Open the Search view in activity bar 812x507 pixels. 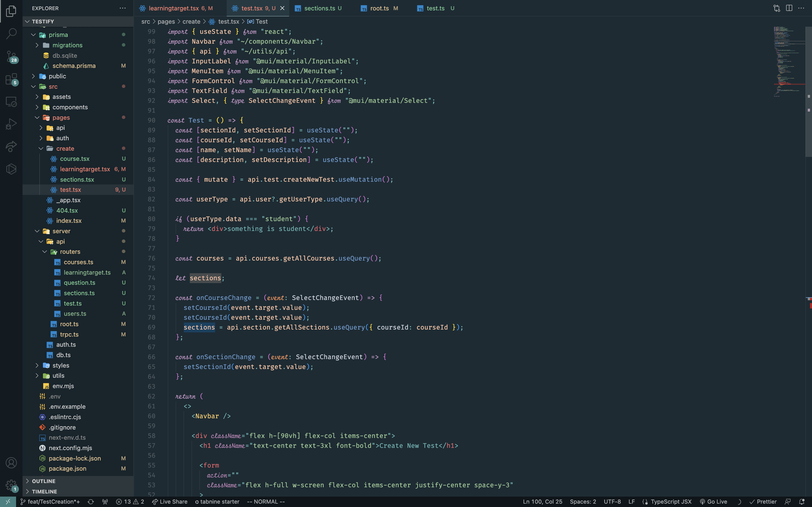[11, 34]
